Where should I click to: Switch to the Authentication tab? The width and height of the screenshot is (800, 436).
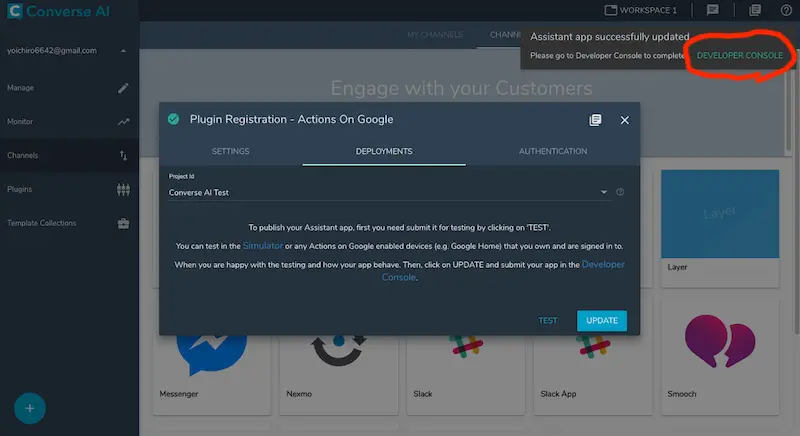(553, 151)
